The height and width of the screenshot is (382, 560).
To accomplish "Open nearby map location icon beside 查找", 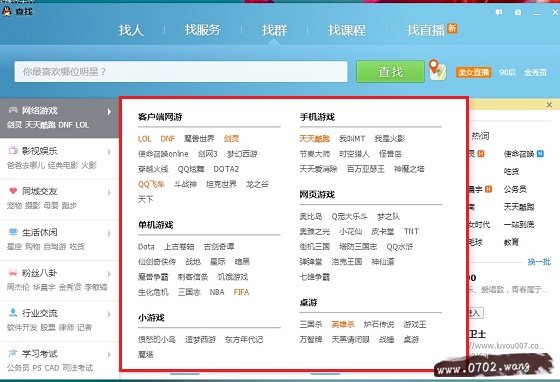I will (x=437, y=70).
